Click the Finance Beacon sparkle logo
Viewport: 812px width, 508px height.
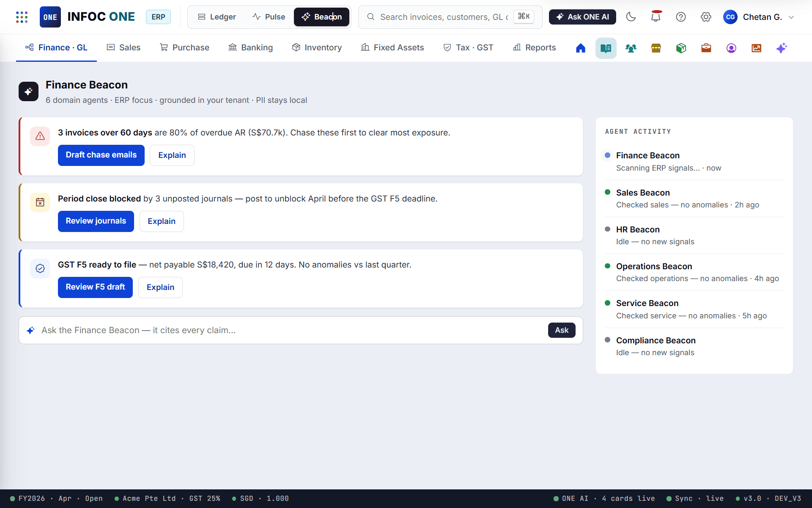click(x=28, y=91)
